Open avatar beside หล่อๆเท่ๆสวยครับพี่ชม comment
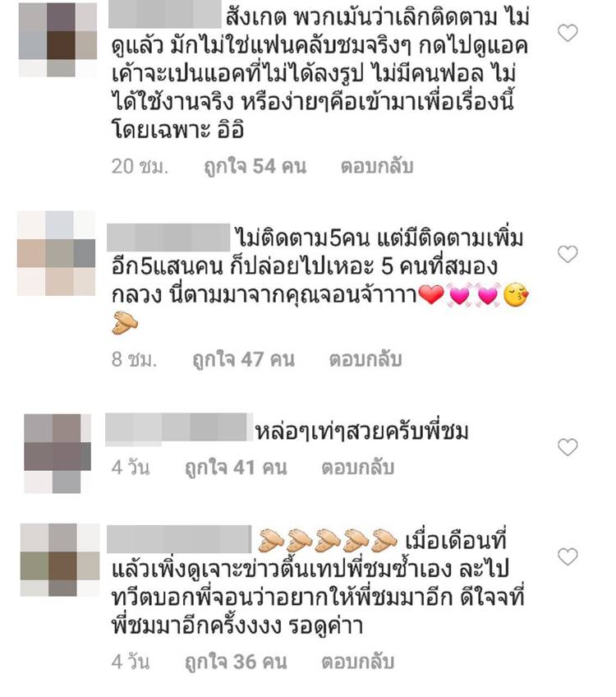The width and height of the screenshot is (616, 697). pos(57,454)
